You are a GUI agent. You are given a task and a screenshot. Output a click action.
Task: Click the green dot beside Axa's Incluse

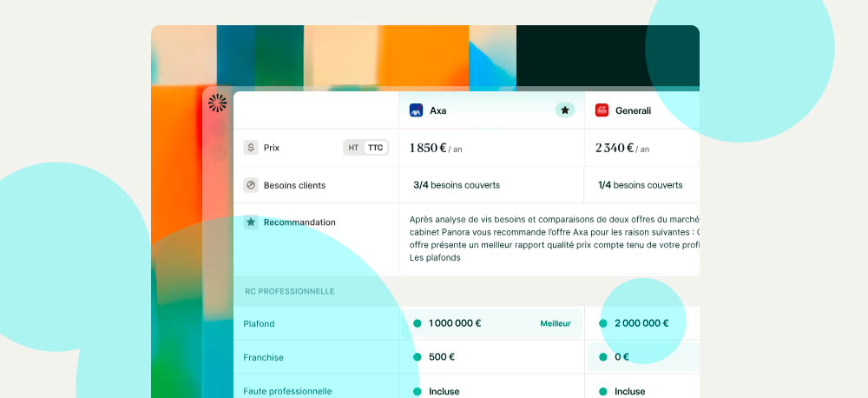(417, 391)
